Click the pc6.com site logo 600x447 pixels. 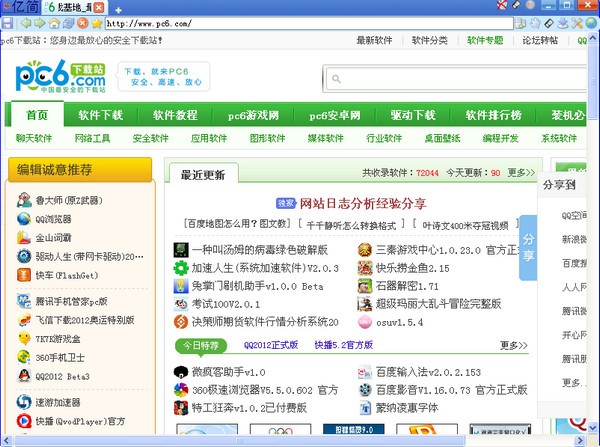pyautogui.click(x=60, y=76)
